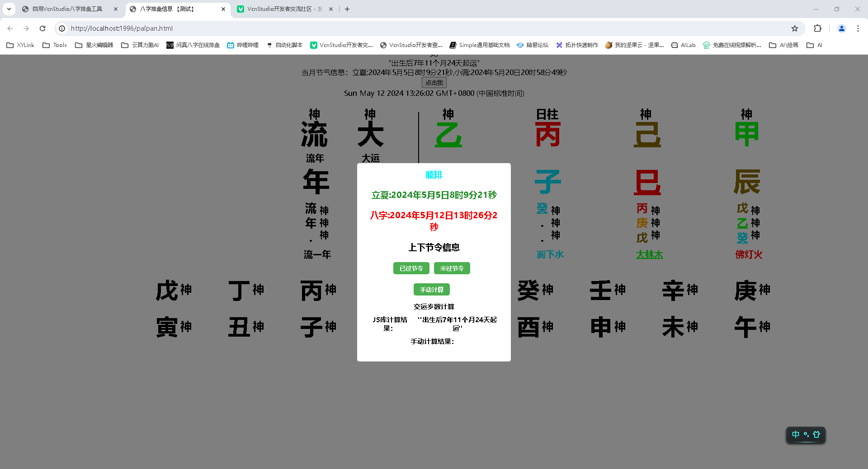Image resolution: width=868 pixels, height=469 pixels.
Task: Click the 点击我 button
Action: coord(434,83)
